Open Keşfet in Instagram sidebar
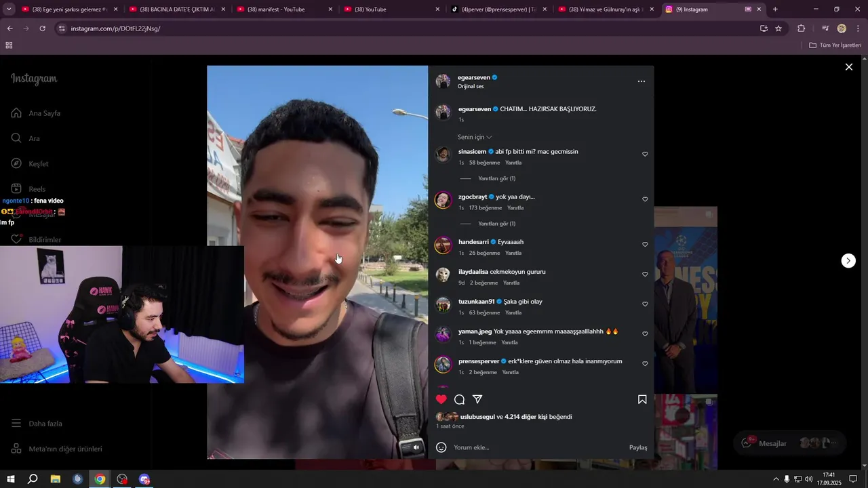The width and height of the screenshot is (868, 488). (x=31, y=164)
